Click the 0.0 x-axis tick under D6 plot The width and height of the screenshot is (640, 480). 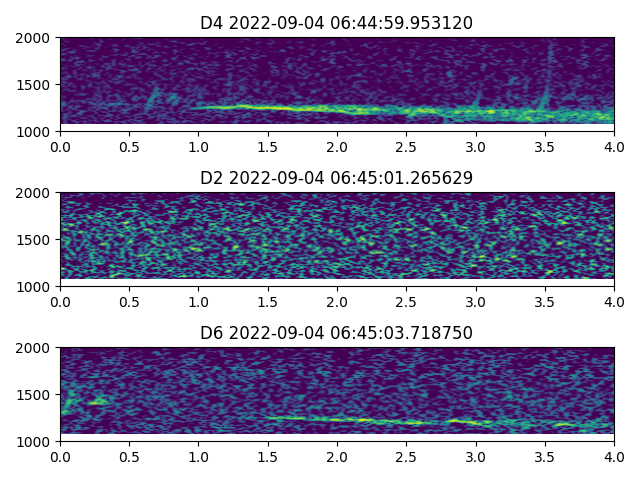point(60,456)
